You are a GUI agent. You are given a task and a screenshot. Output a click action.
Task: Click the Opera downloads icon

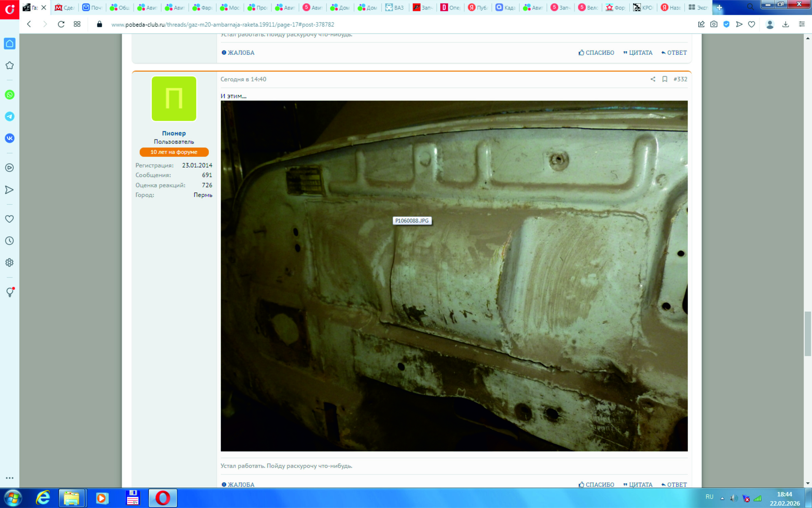click(786, 24)
